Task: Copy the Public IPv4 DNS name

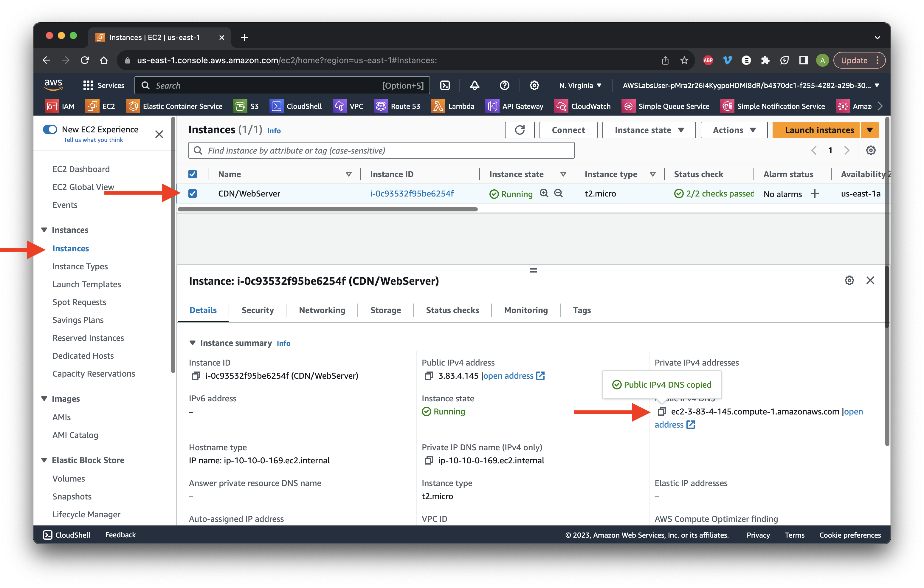Action: click(661, 411)
